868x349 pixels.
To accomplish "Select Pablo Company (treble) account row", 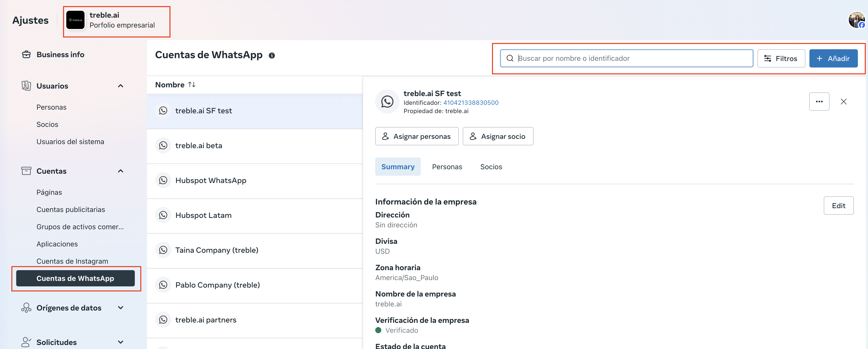I will click(x=255, y=285).
